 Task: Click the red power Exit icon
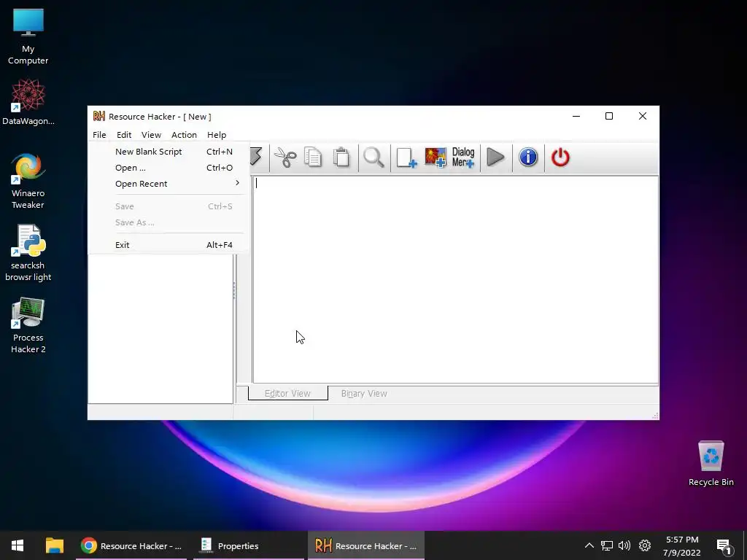click(x=560, y=157)
